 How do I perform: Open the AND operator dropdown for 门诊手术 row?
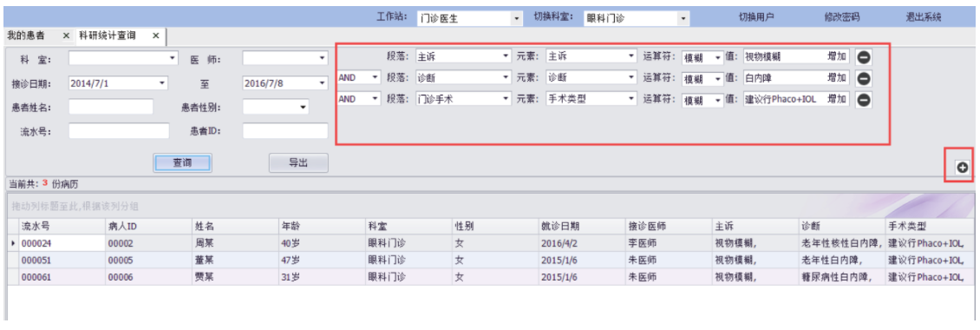[359, 99]
